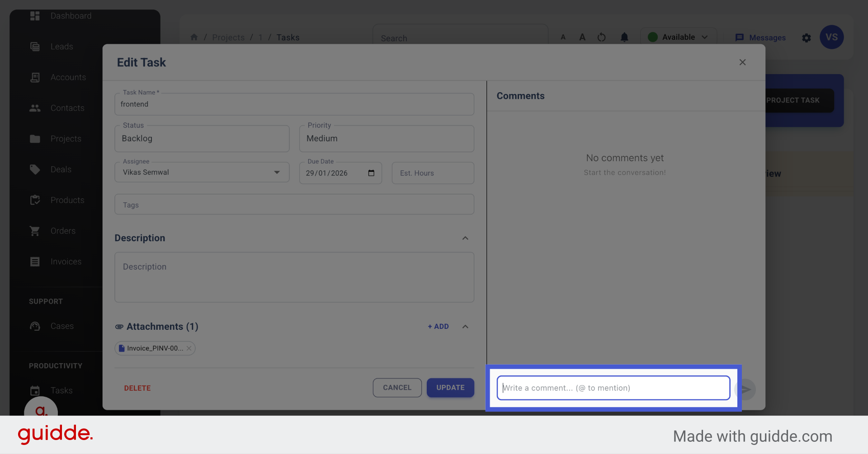Open the Priority dropdown showing Medium
The image size is (868, 454).
click(x=387, y=139)
